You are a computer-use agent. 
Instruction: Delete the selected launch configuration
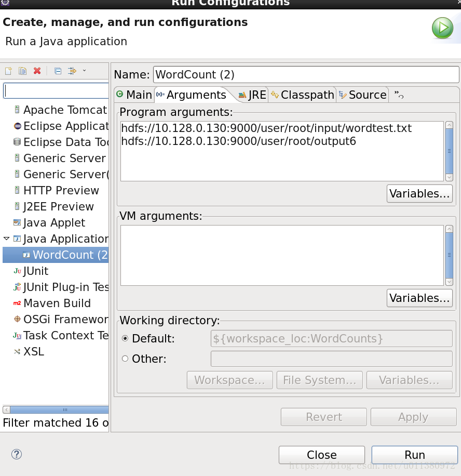[x=37, y=71]
